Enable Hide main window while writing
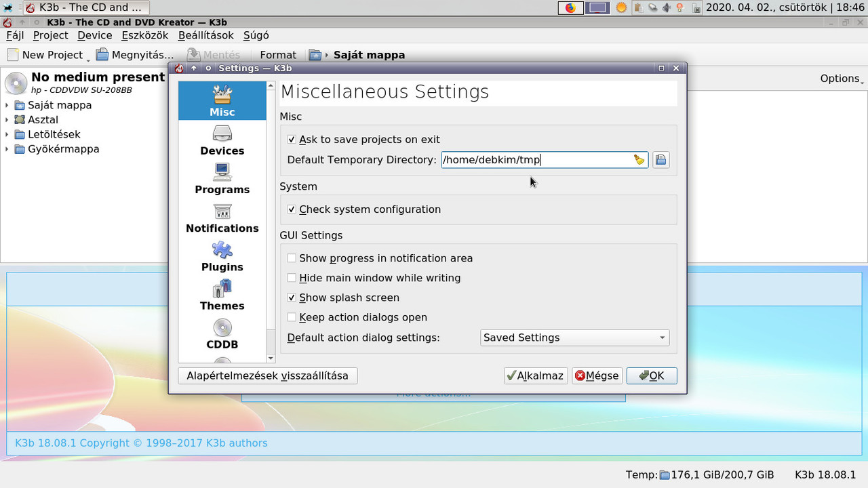The image size is (868, 488). click(292, 278)
